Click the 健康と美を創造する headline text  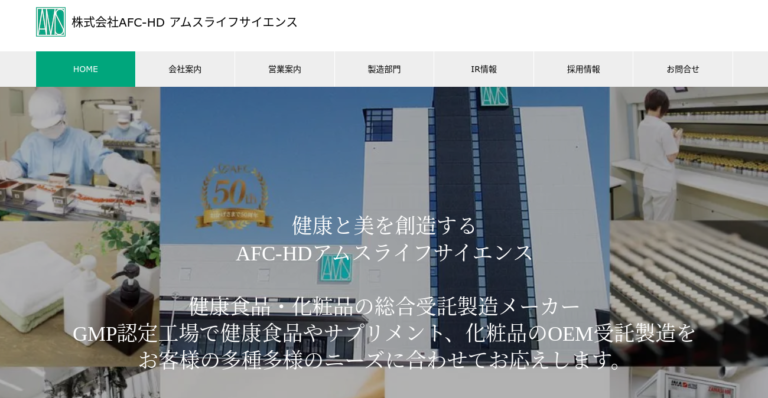[x=384, y=226]
